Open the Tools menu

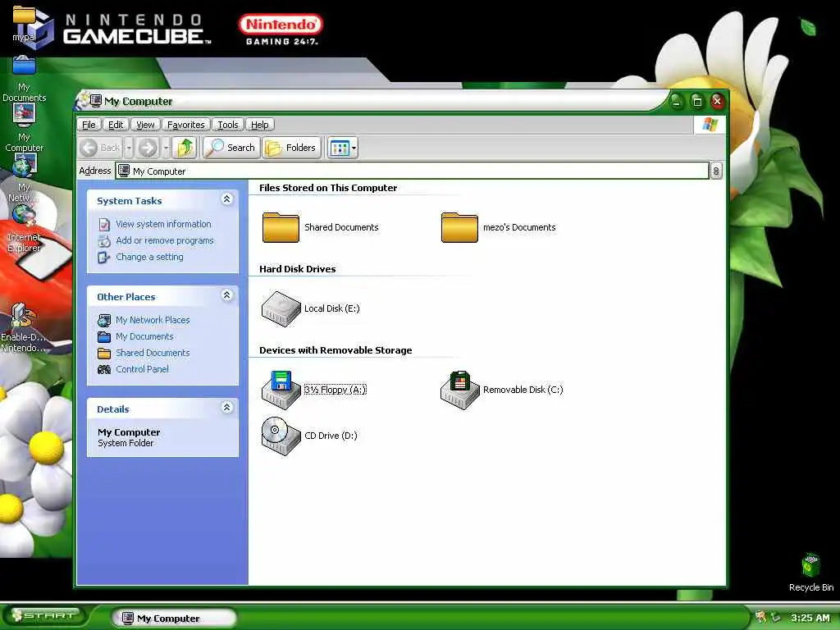[228, 125]
